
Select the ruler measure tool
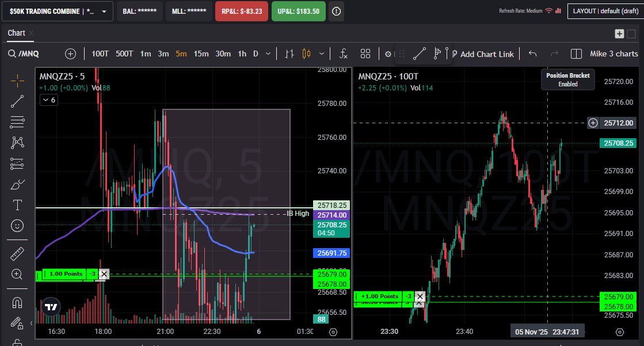click(17, 254)
